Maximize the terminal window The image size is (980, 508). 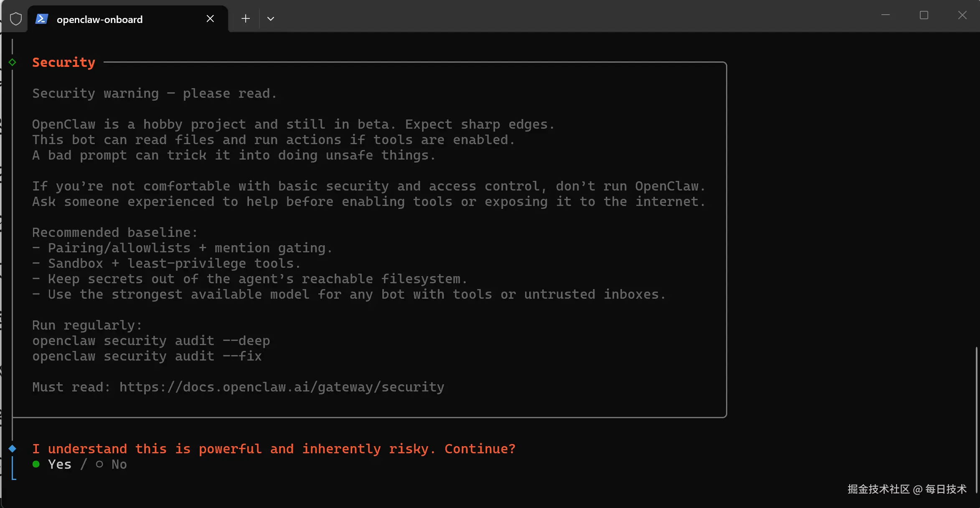924,15
